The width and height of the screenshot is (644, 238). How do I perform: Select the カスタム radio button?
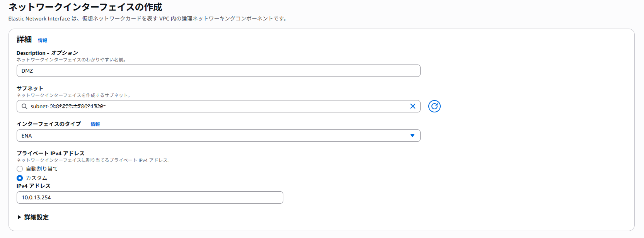[20, 178]
